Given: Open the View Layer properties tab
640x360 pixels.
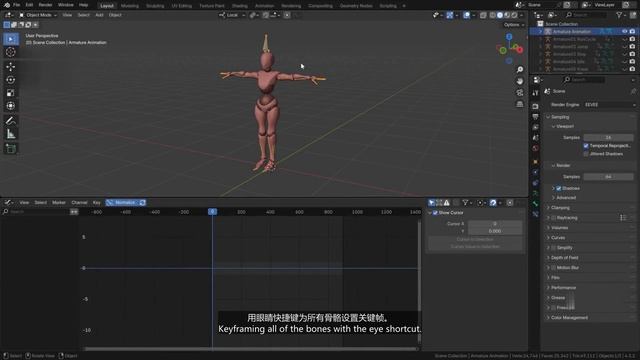Looking at the screenshot, I should [x=536, y=127].
